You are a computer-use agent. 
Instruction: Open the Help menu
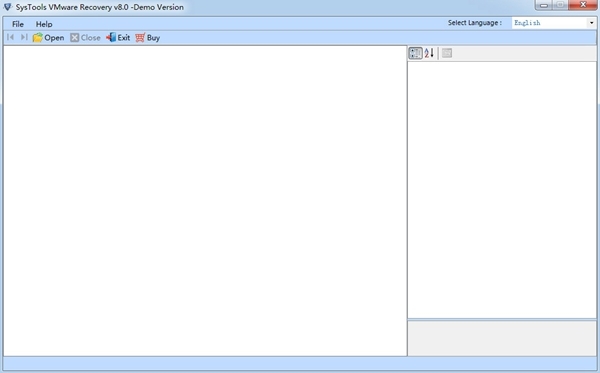click(x=44, y=24)
